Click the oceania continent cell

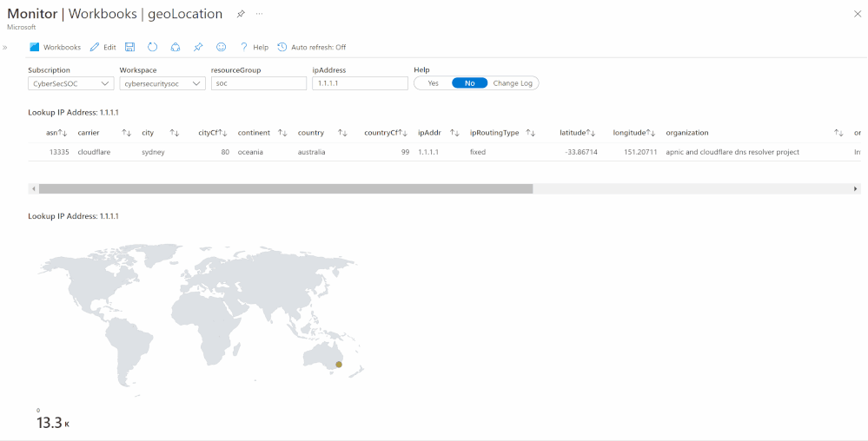[x=251, y=152]
